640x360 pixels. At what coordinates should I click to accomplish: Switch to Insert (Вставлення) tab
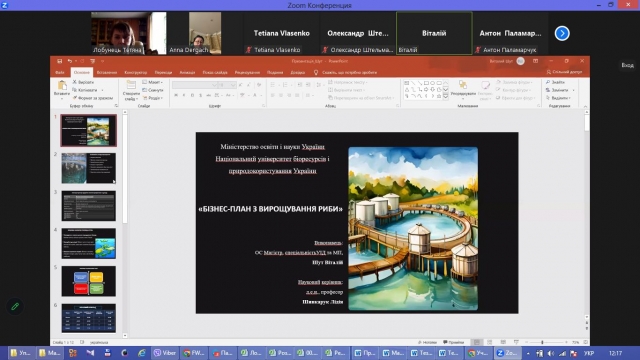(x=107, y=72)
